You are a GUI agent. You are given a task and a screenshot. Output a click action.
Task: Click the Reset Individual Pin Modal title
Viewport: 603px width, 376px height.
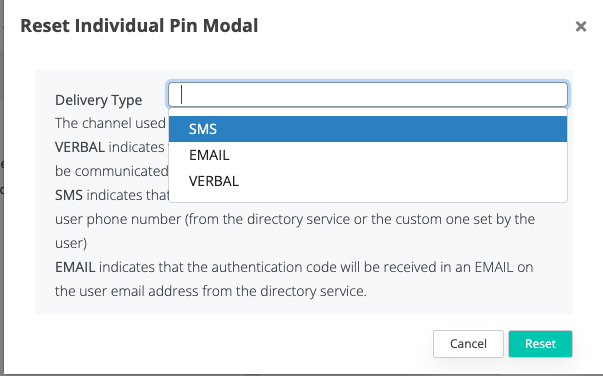pyautogui.click(x=139, y=26)
